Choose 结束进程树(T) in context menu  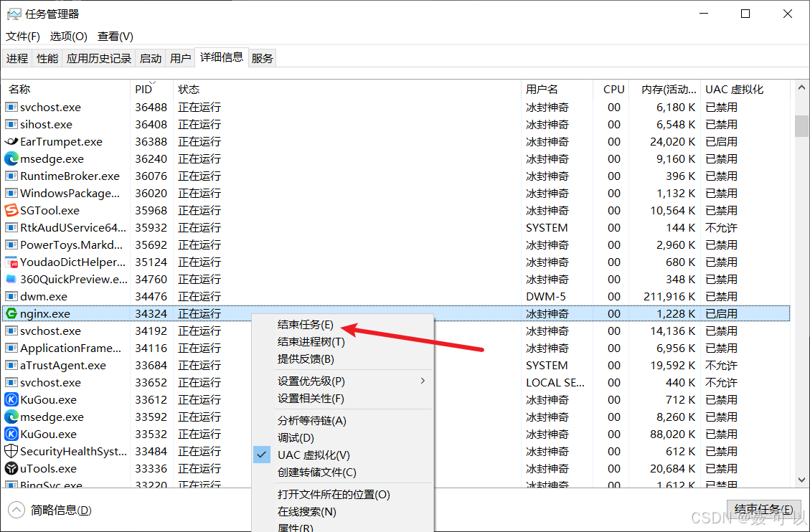tap(342, 341)
